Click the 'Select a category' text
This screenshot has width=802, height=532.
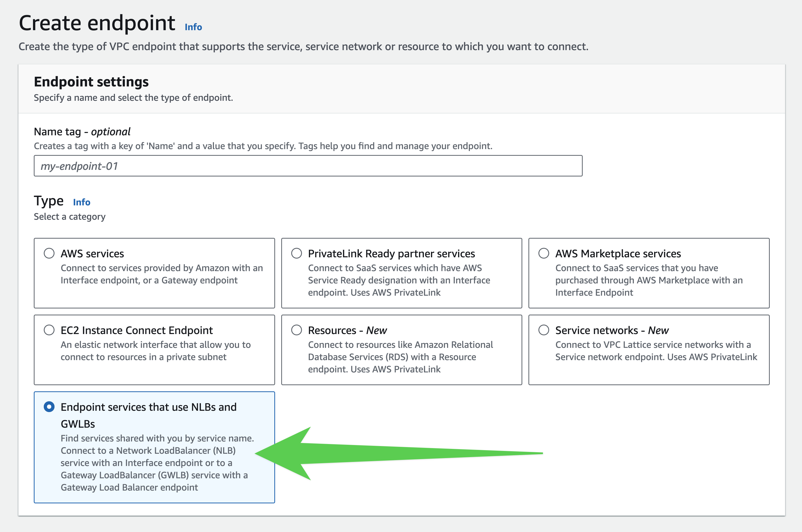pyautogui.click(x=70, y=216)
